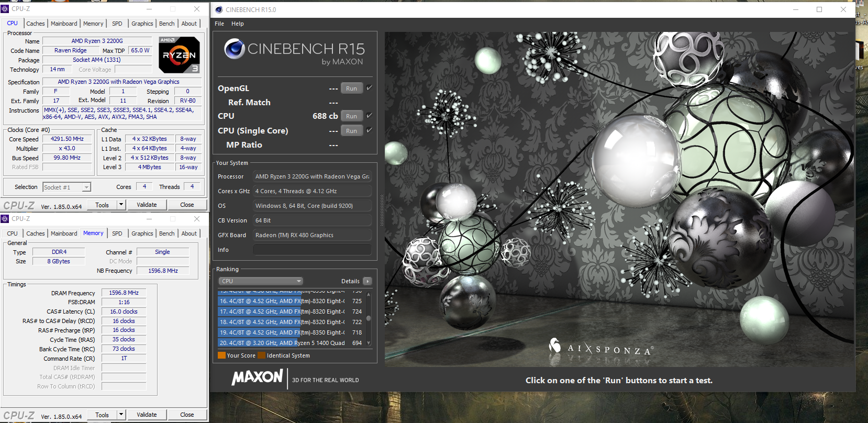
Task: Click the Core Speed 4291.50 MHz value
Action: tap(67, 139)
